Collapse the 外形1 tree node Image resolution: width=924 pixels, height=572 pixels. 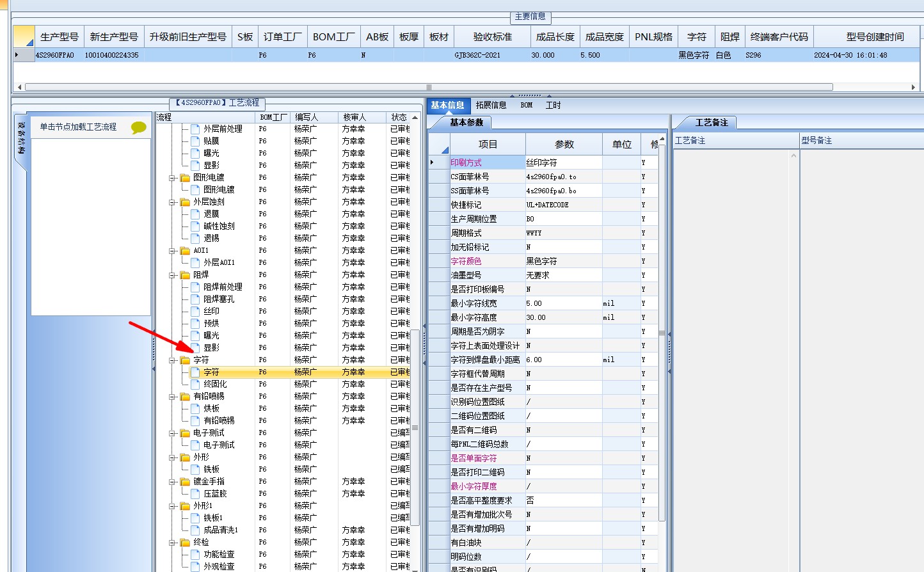pyautogui.click(x=172, y=506)
